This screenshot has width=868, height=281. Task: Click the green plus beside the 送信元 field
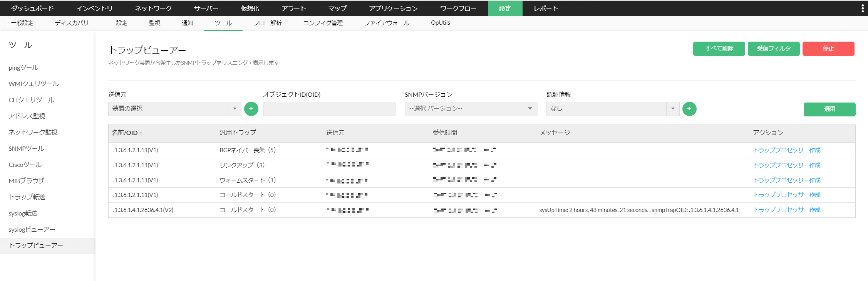(x=251, y=109)
